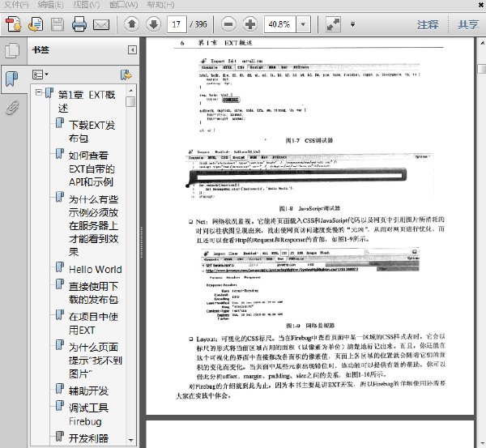The image size is (486, 448).
Task: Click the Print icon
Action: coord(79,24)
